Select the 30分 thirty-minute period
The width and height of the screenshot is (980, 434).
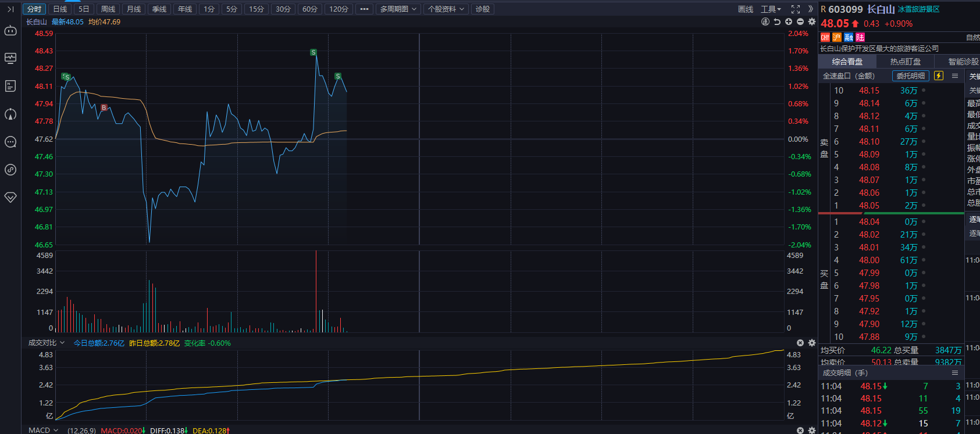(x=283, y=9)
